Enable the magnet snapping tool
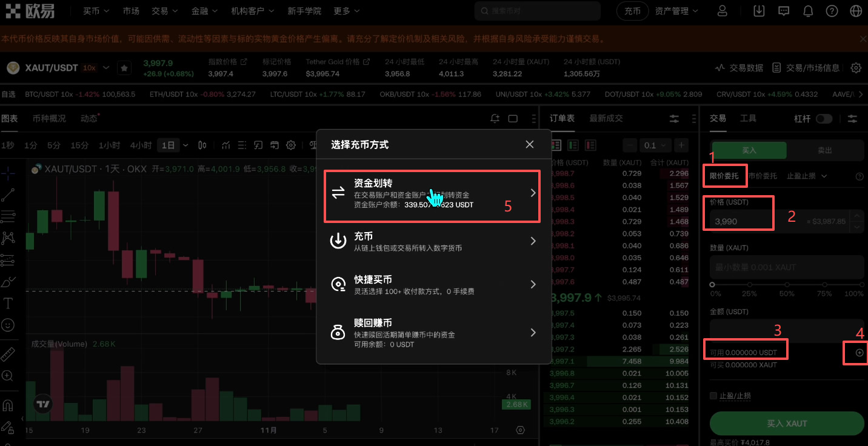The height and width of the screenshot is (446, 868). coord(8,405)
